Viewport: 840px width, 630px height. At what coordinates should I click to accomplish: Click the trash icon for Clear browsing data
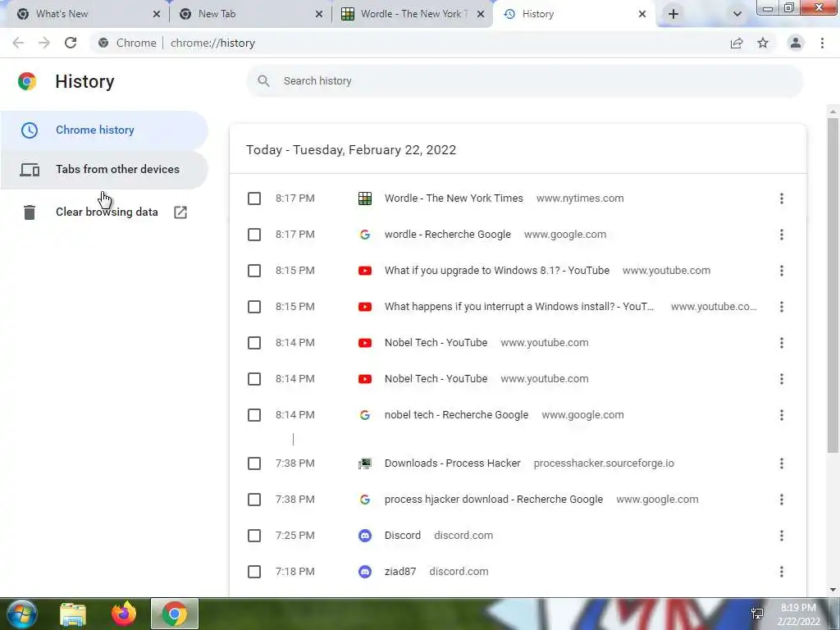coord(30,212)
